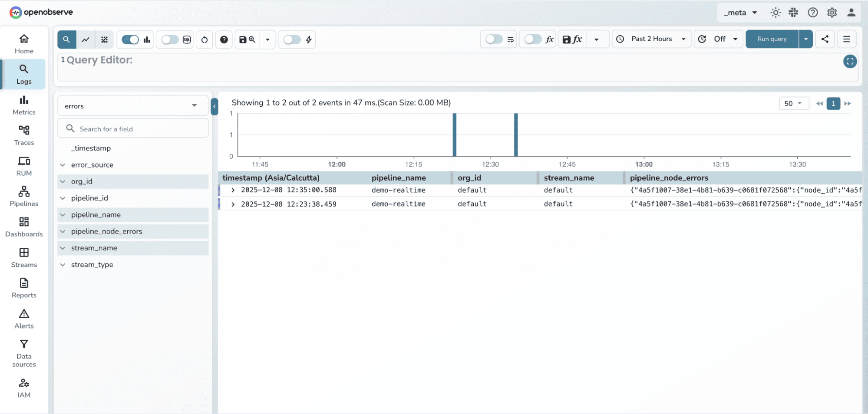Click the refresh query icon

click(204, 39)
